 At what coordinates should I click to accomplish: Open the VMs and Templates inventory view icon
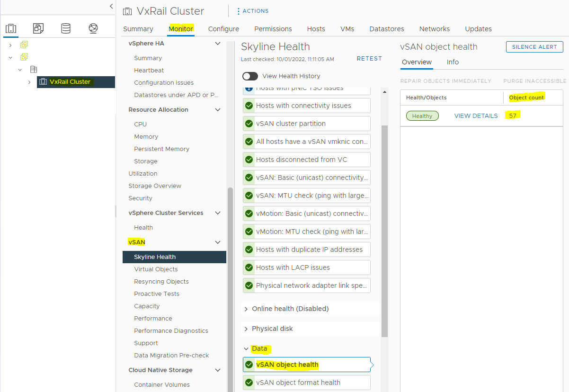coord(38,28)
